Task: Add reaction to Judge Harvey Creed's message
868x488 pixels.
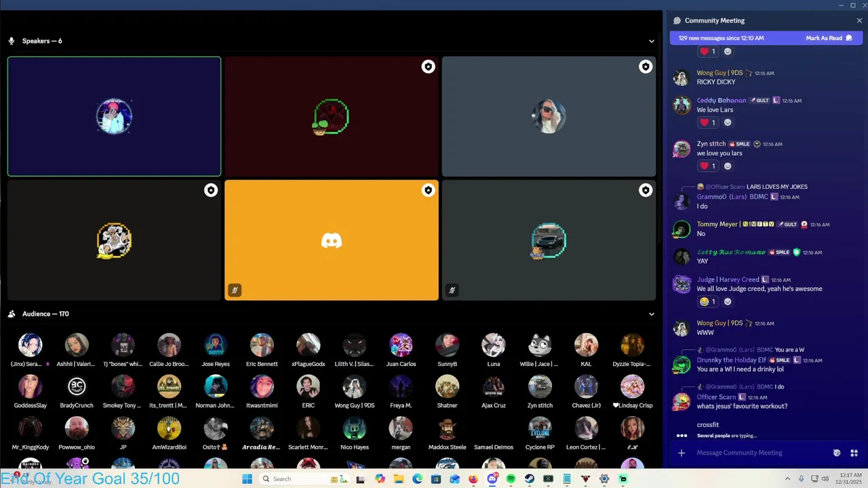Action: [728, 302]
